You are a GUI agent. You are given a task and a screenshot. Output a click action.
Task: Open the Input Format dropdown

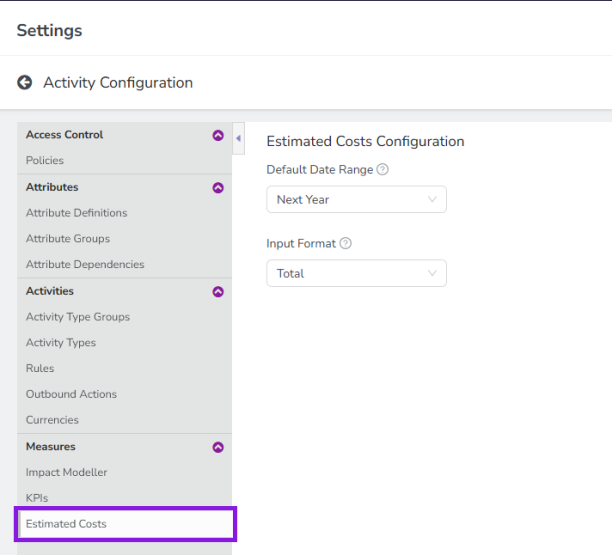[x=356, y=273]
